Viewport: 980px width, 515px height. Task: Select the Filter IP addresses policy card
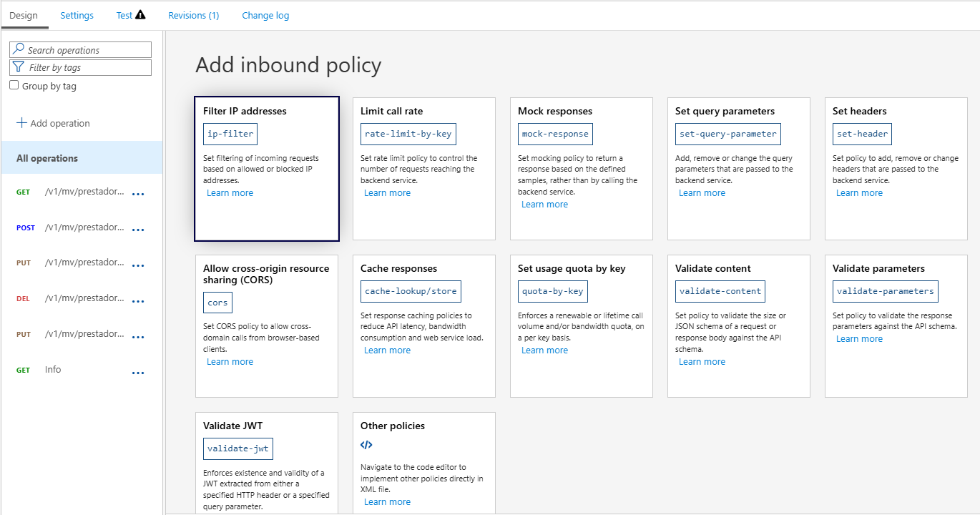click(x=267, y=169)
